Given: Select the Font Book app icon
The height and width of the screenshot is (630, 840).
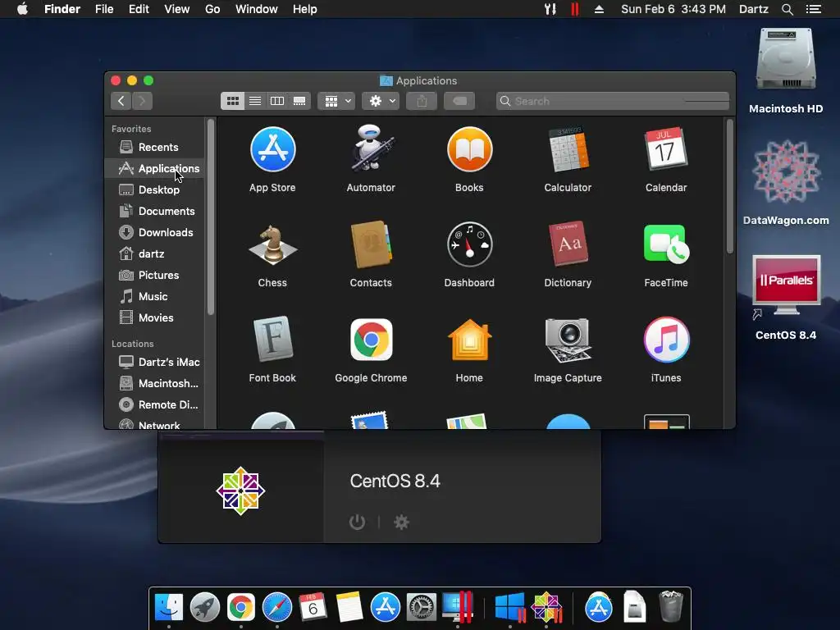Looking at the screenshot, I should 272,339.
